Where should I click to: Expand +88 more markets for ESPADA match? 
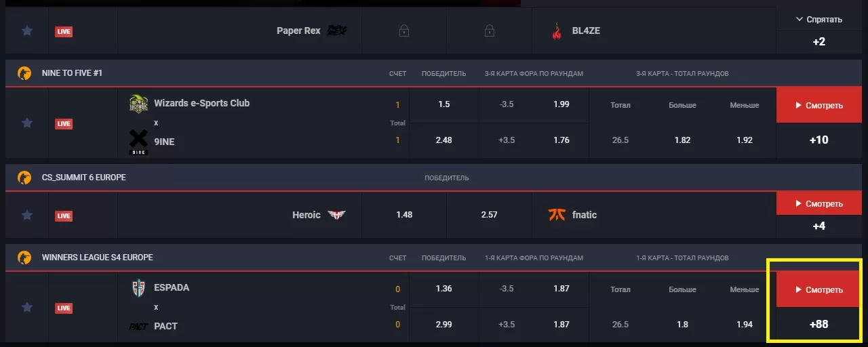[x=818, y=325]
